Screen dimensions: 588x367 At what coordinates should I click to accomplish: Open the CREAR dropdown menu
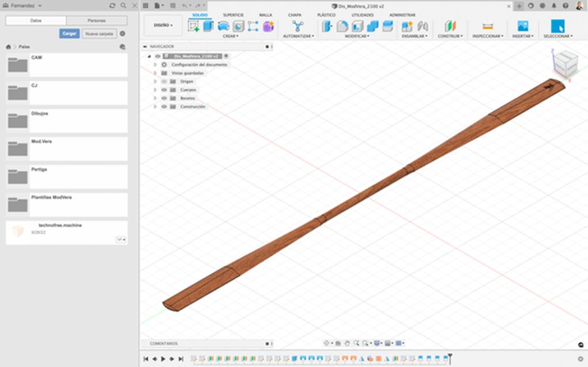(x=231, y=36)
